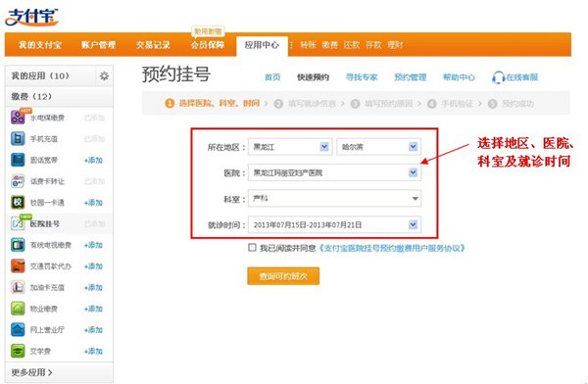Click +添加 next to 加油卡充值
Image resolution: width=588 pixels, height=384 pixels.
tap(93, 288)
